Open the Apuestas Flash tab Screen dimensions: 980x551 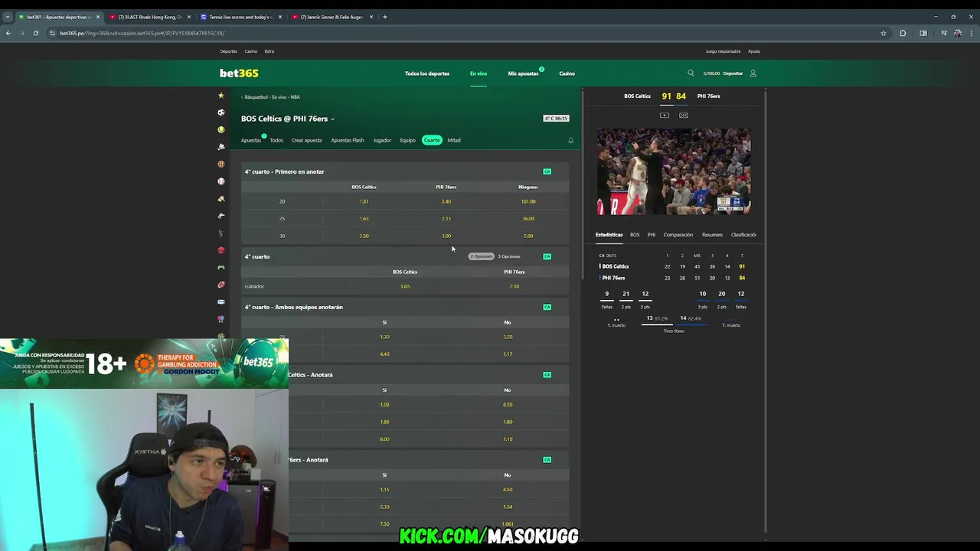[348, 140]
